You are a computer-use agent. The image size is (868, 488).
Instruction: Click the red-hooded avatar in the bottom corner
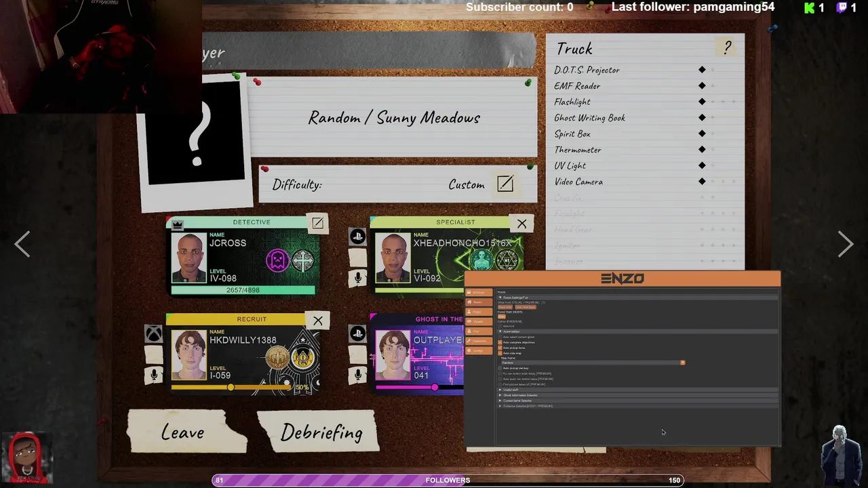[x=27, y=457]
